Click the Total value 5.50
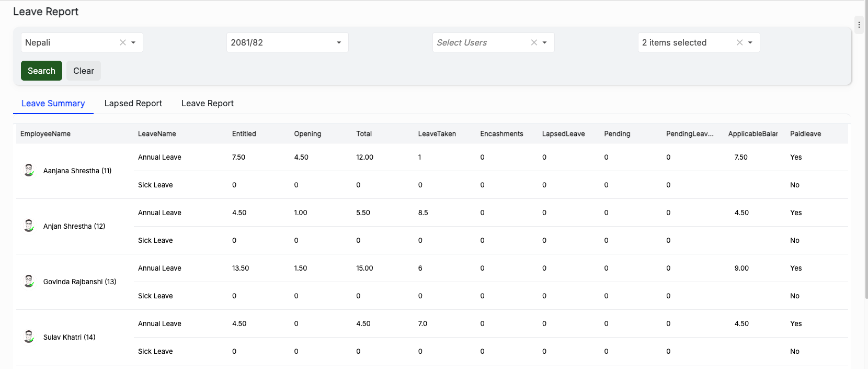This screenshot has width=868, height=369. click(x=363, y=213)
